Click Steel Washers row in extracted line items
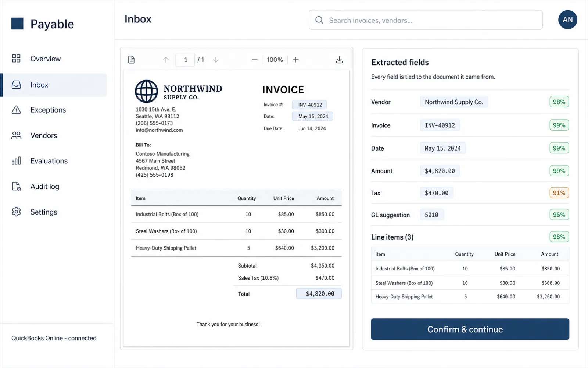Image resolution: width=588 pixels, height=368 pixels. coord(470,283)
